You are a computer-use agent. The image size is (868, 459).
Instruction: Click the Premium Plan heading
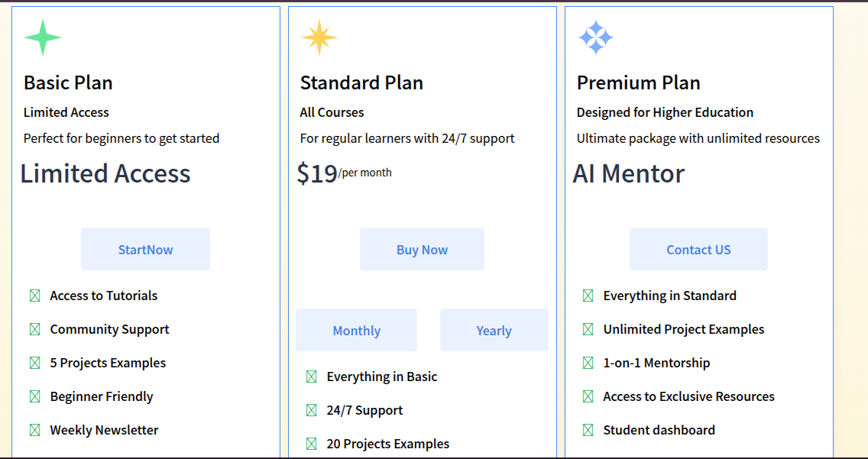(638, 82)
